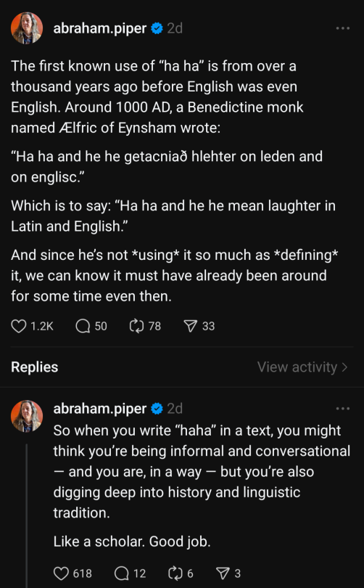The height and width of the screenshot is (588, 364).
Task: Open the three-dot menu on the main post
Action: (x=343, y=28)
